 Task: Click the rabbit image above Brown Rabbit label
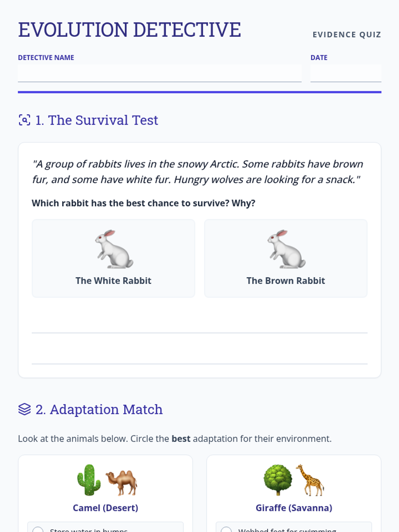(x=286, y=249)
